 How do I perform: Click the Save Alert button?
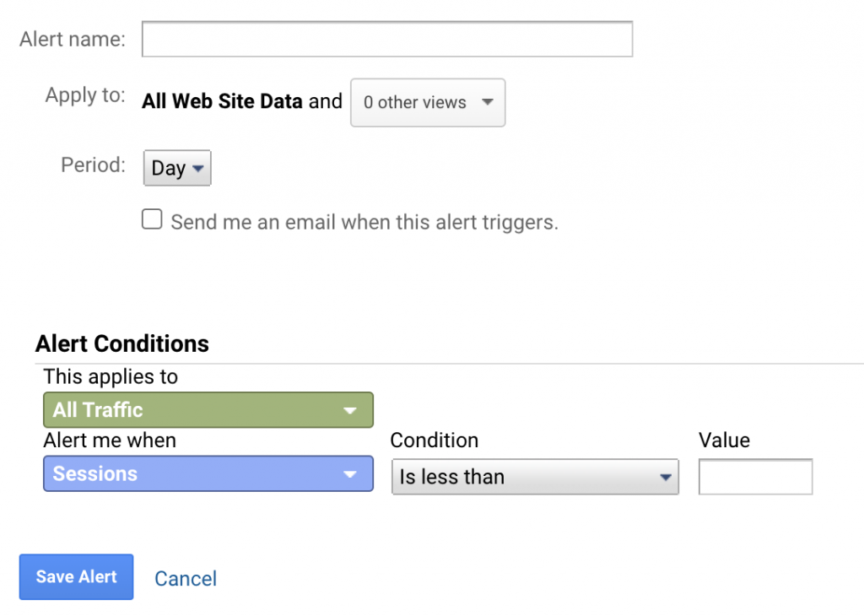click(x=76, y=577)
